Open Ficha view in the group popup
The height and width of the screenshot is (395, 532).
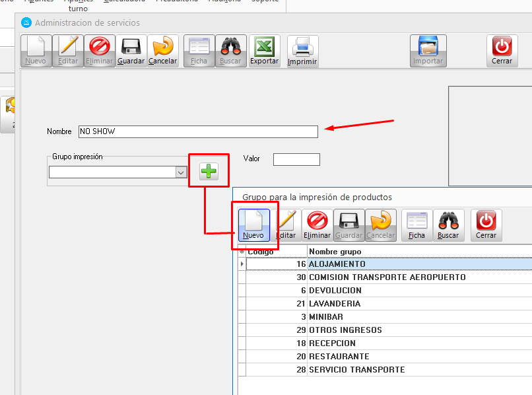[x=416, y=225]
